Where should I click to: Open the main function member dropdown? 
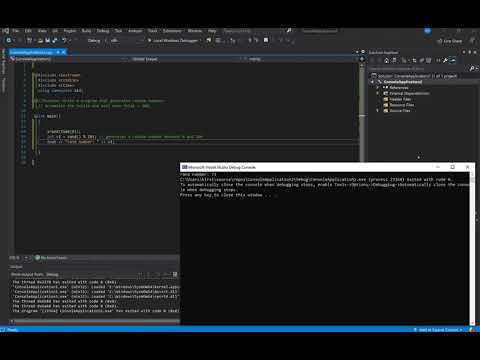(x=302, y=59)
